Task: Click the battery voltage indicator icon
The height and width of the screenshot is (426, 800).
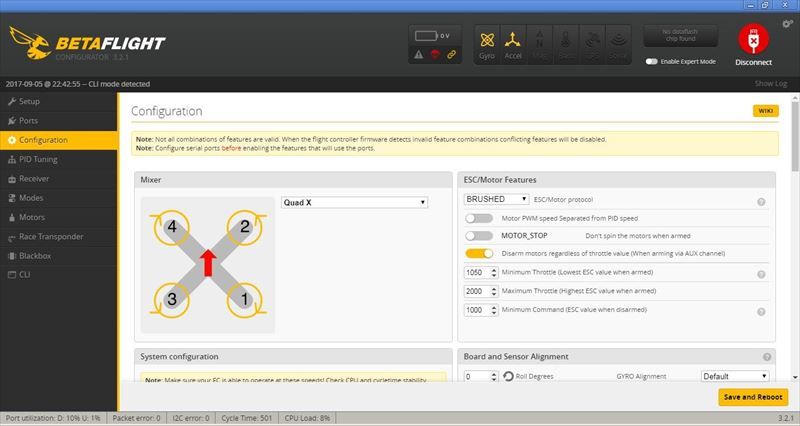Action: pos(426,36)
